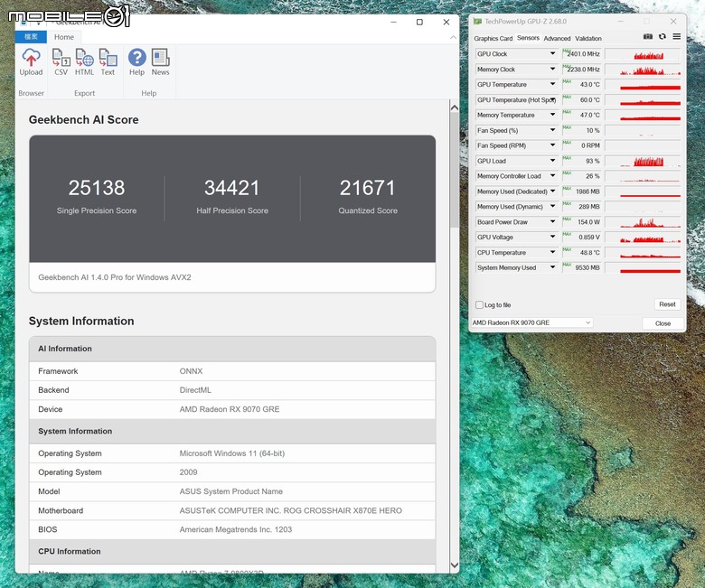705x588 pixels.
Task: Click the American Megatrends BIOS value
Action: click(236, 529)
